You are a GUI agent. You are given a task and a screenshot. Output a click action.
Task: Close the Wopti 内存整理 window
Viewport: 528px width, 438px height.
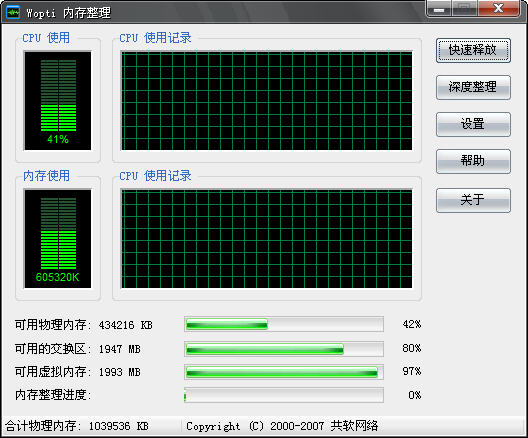(498, 8)
